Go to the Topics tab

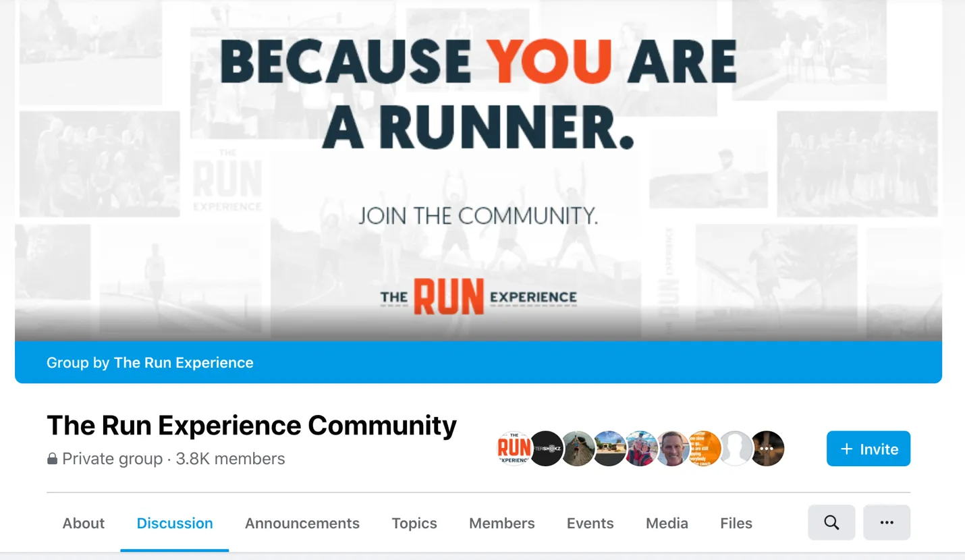(x=414, y=523)
